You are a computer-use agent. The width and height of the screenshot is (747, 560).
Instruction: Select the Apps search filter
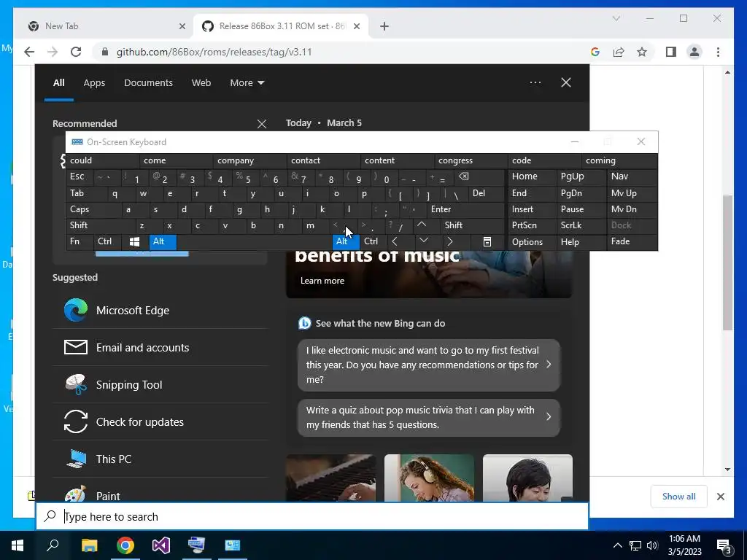(x=94, y=83)
